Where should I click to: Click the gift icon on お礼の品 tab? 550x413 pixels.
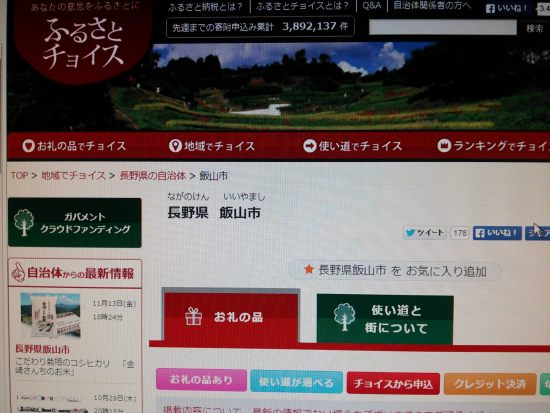194,316
